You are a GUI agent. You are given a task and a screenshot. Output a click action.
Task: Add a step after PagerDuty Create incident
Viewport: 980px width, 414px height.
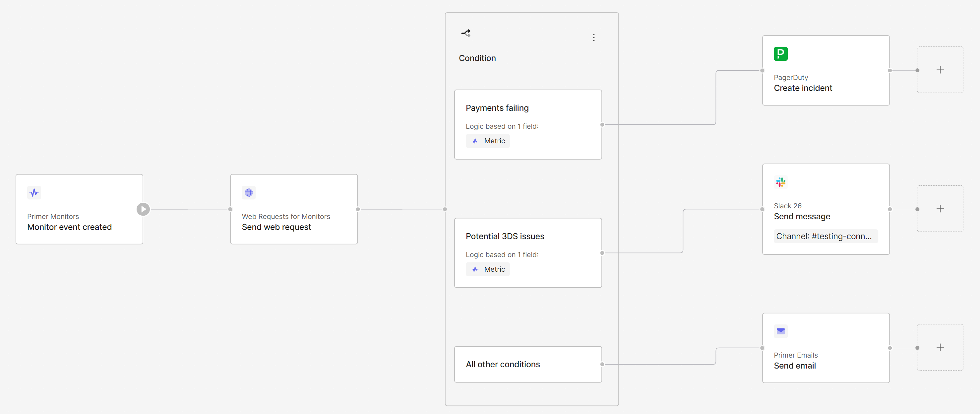coord(940,70)
